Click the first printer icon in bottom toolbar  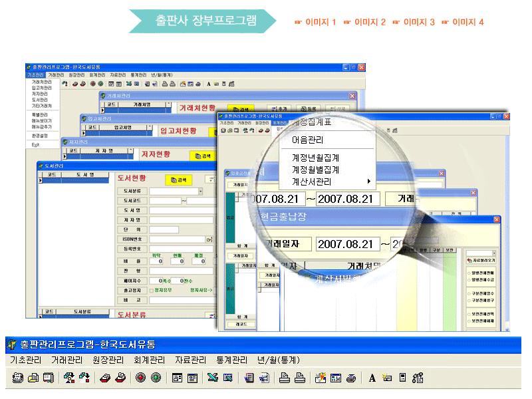[x=284, y=378]
